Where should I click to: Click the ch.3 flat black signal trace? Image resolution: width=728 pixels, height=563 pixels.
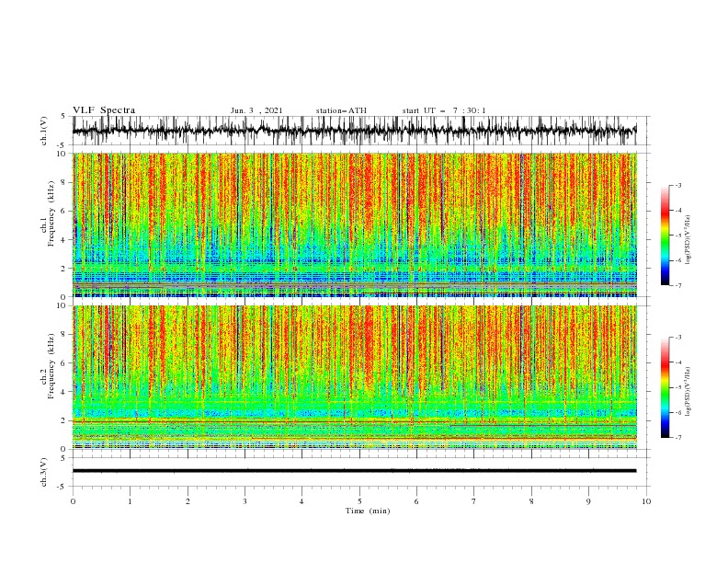tap(354, 471)
